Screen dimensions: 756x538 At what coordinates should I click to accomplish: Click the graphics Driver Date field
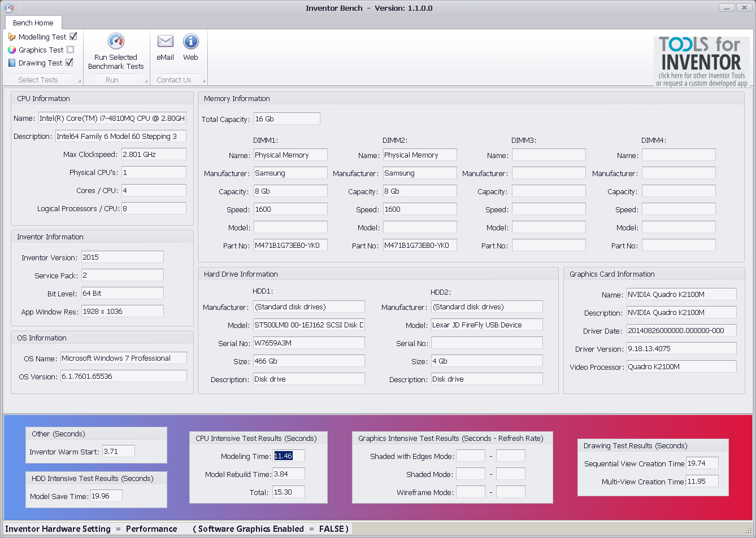pyautogui.click(x=681, y=331)
